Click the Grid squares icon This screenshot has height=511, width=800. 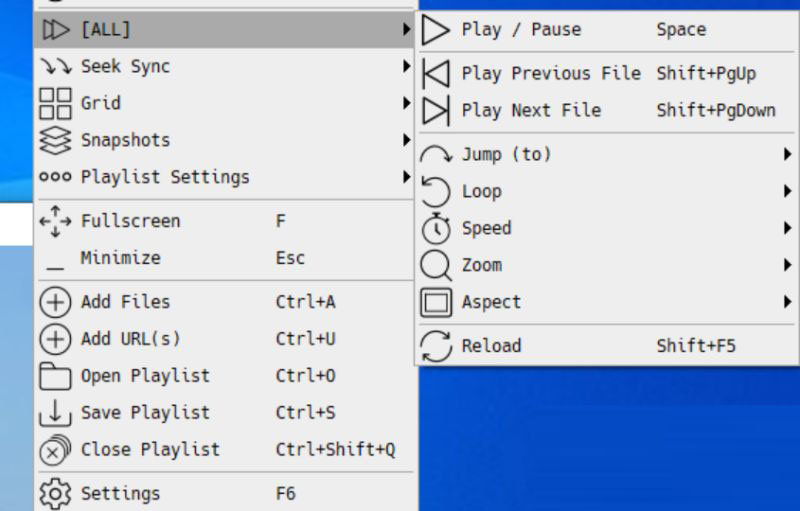tap(55, 103)
